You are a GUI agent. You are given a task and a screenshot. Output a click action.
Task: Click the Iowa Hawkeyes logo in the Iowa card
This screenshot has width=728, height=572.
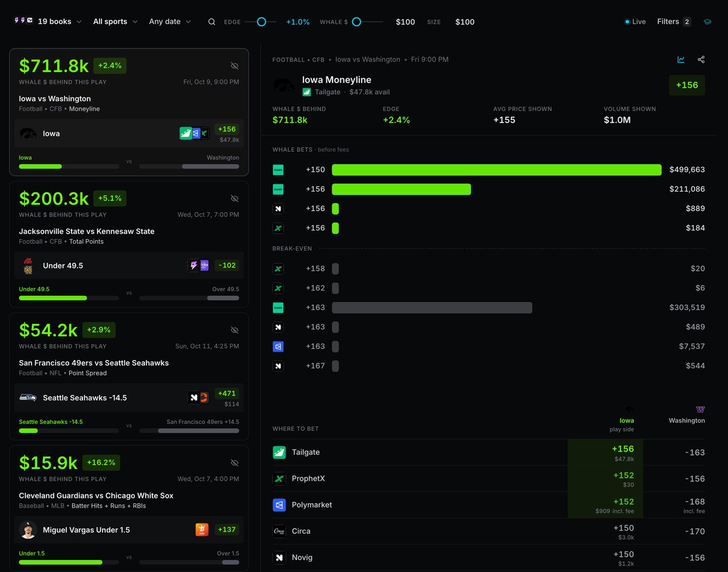(x=28, y=133)
